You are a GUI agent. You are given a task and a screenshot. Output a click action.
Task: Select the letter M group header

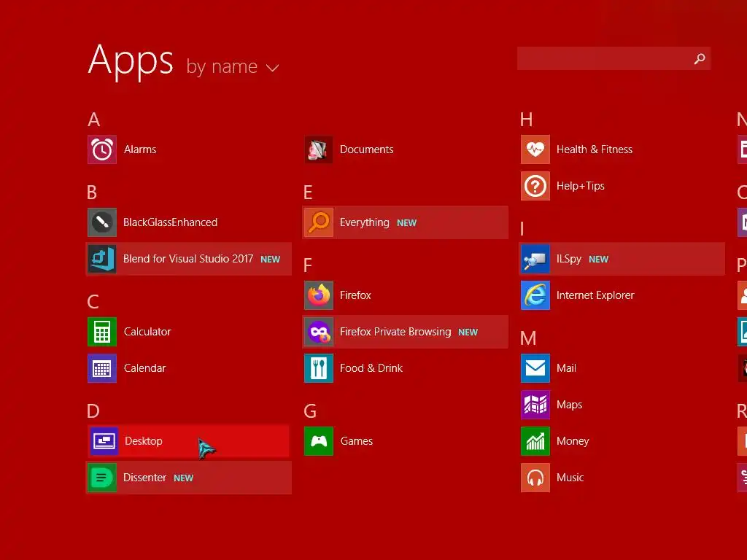[528, 338]
